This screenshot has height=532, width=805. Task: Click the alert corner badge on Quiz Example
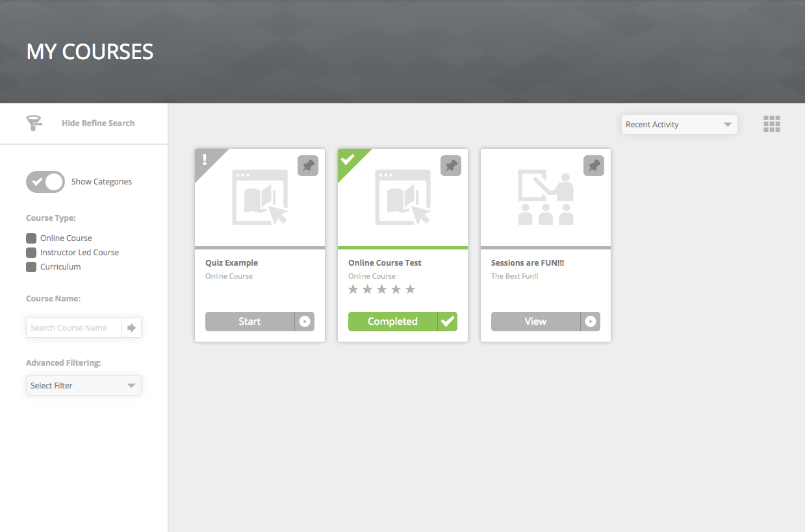pyautogui.click(x=206, y=160)
